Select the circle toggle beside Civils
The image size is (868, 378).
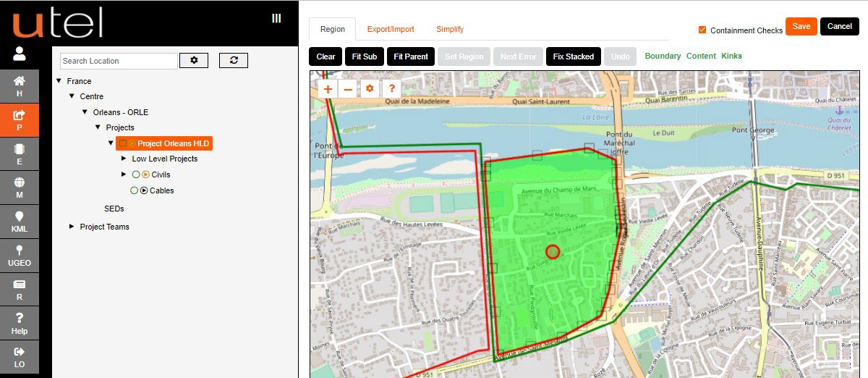click(x=135, y=175)
